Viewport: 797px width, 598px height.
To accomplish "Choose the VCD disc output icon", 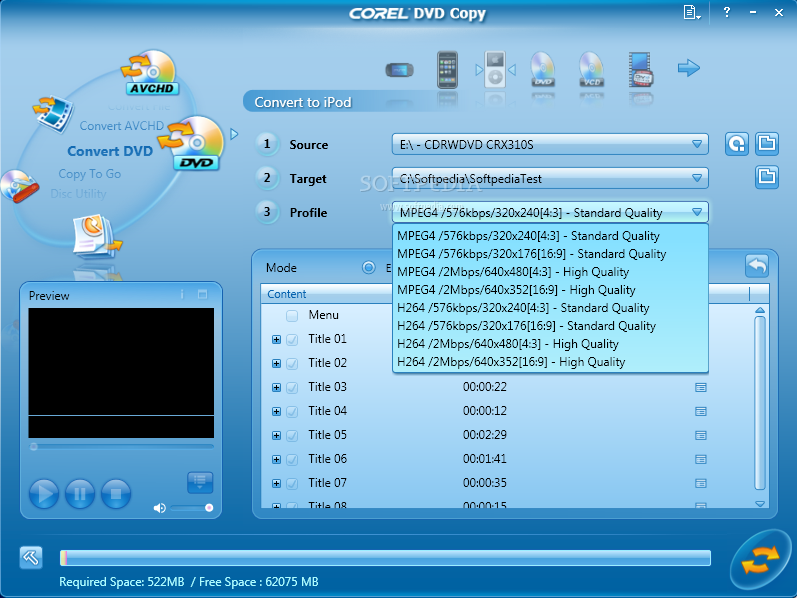I will click(x=591, y=69).
